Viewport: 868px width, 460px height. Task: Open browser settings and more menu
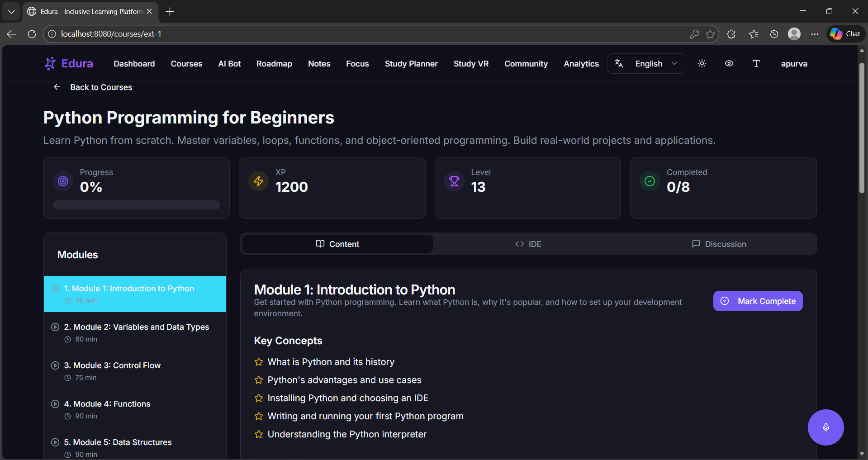point(815,34)
